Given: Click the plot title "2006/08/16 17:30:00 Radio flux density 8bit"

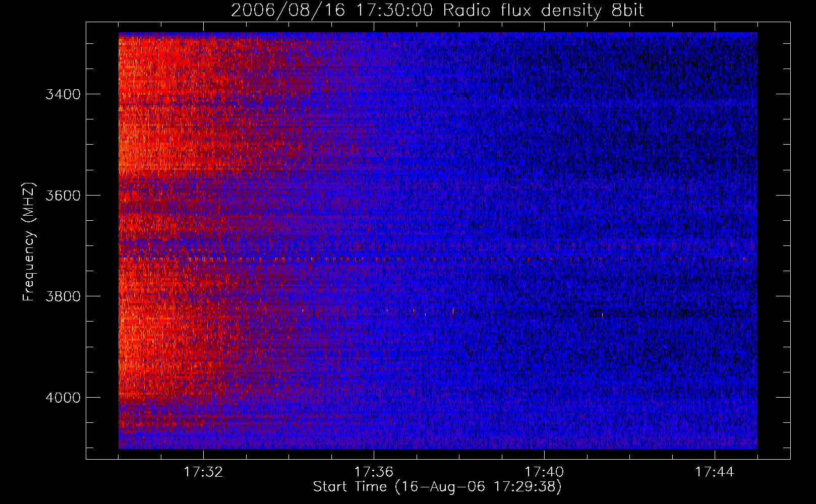Looking at the screenshot, I should (x=437, y=11).
